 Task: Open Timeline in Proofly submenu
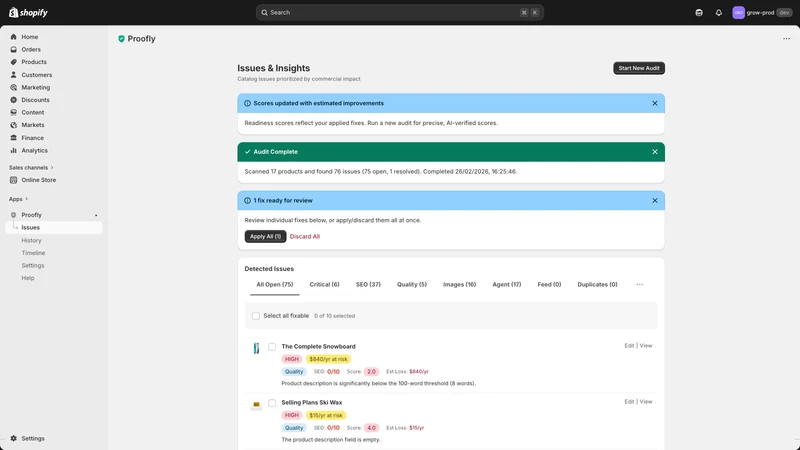tap(33, 253)
